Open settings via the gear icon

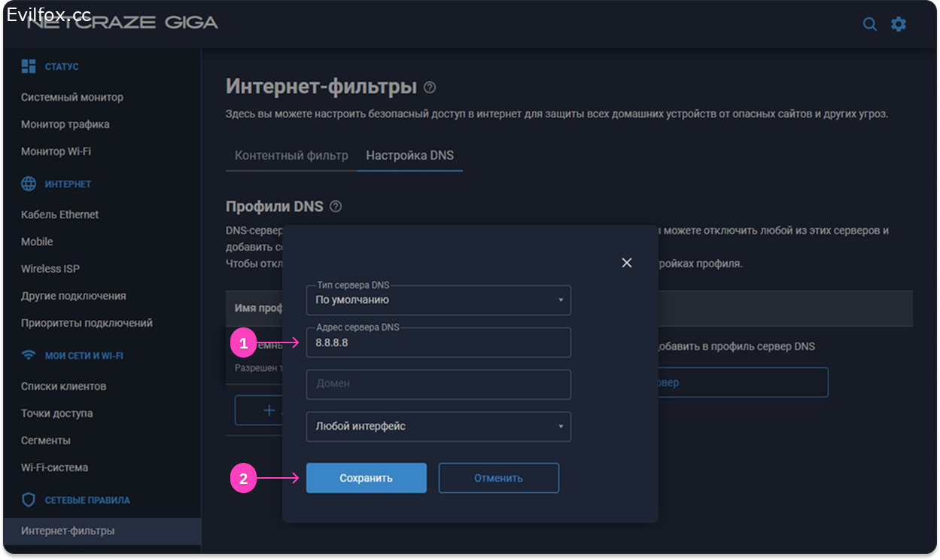coord(899,24)
